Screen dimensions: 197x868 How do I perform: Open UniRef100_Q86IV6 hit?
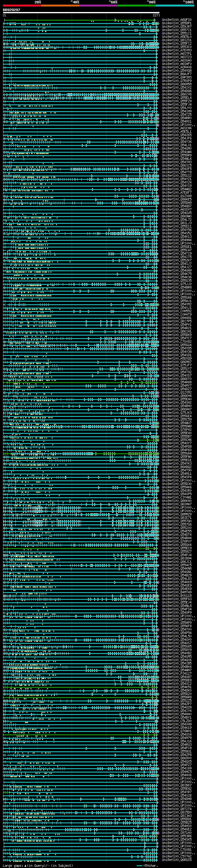click(176, 94)
